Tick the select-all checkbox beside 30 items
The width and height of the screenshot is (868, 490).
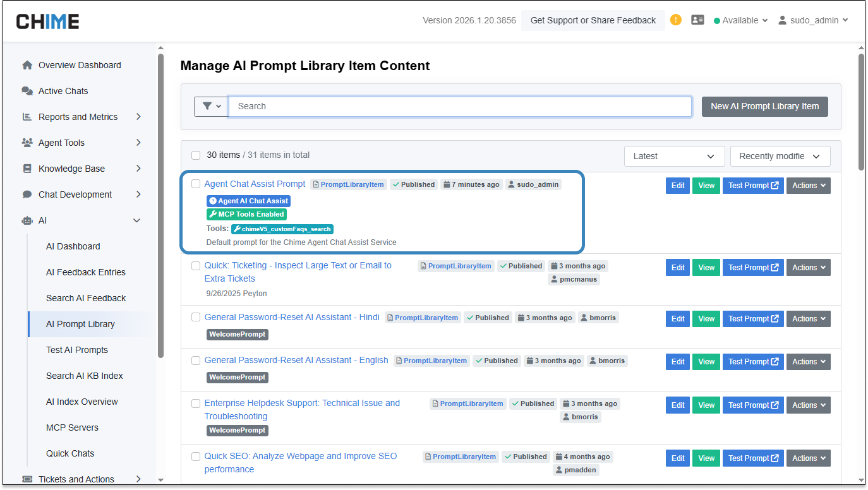click(x=196, y=155)
